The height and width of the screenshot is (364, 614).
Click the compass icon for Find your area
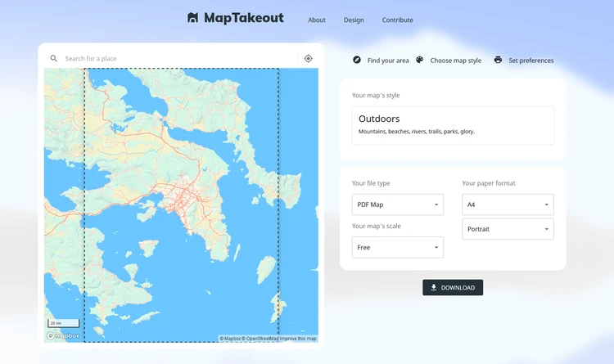pos(357,60)
